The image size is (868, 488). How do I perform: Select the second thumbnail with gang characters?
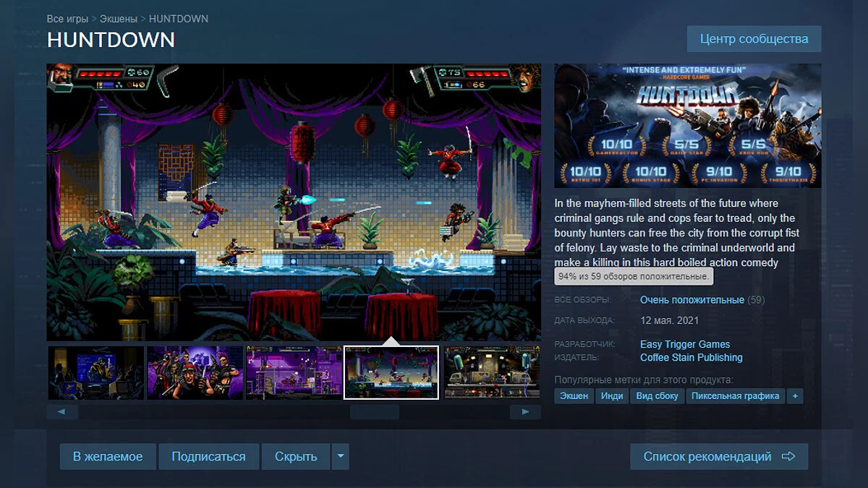tap(195, 372)
